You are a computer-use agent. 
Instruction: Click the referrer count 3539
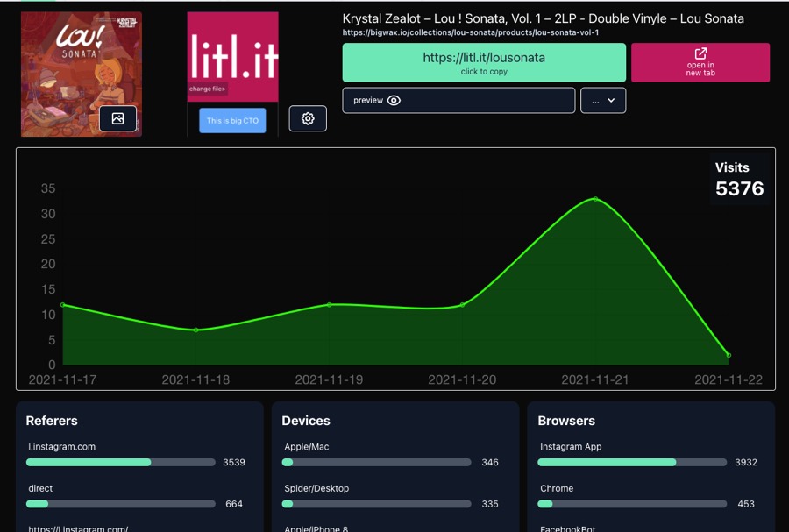point(234,462)
